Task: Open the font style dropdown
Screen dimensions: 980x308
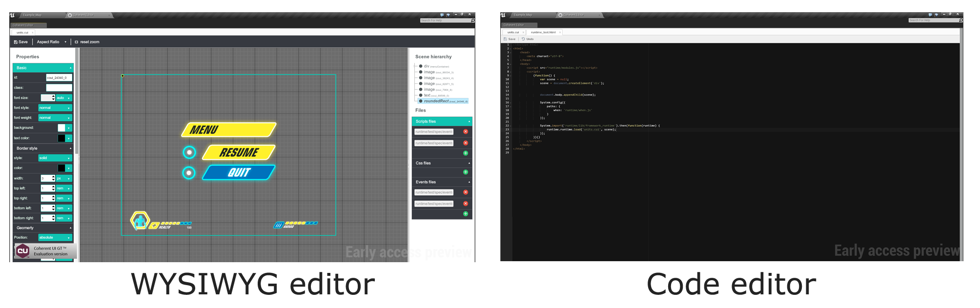Action: click(55, 108)
